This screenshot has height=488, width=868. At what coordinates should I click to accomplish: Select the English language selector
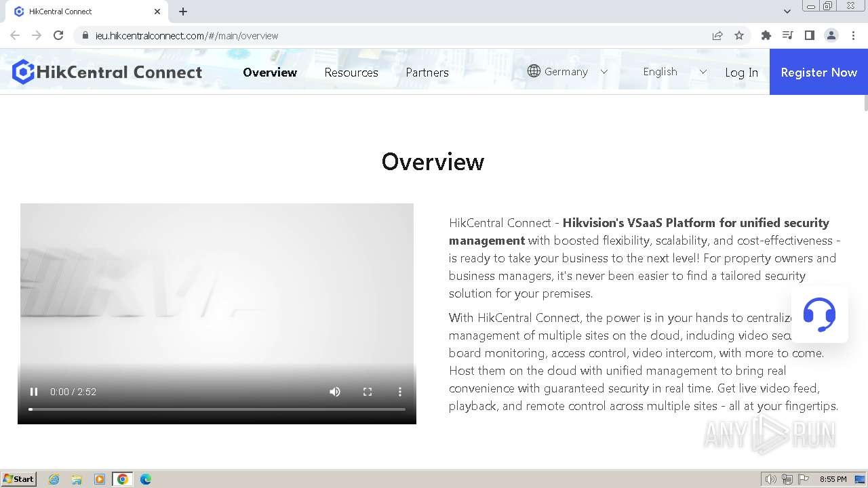click(674, 72)
